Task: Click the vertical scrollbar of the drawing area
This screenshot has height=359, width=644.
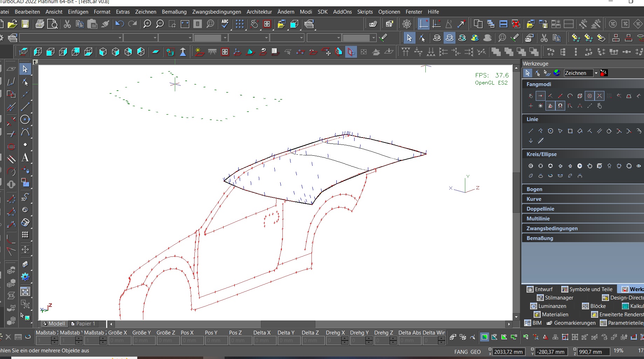Action: (x=516, y=192)
